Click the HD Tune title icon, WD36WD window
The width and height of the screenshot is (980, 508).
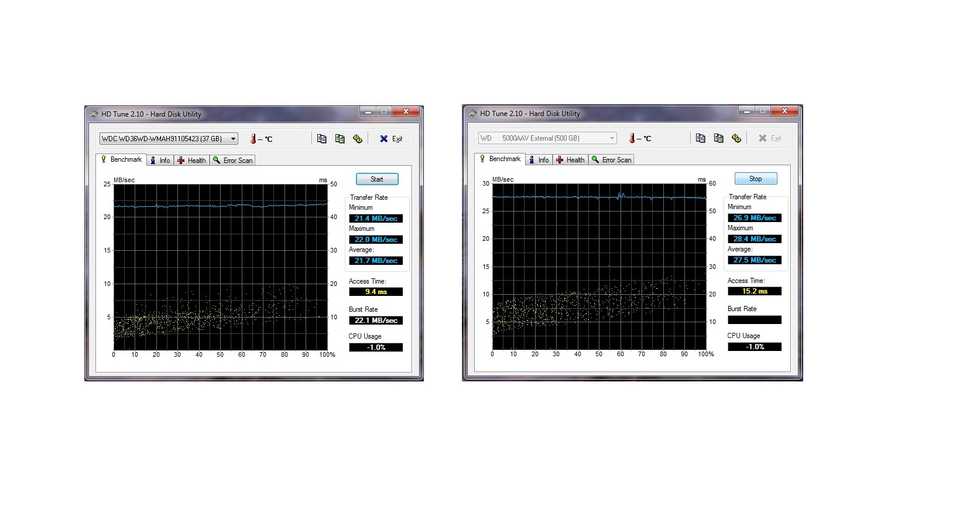tap(94, 114)
